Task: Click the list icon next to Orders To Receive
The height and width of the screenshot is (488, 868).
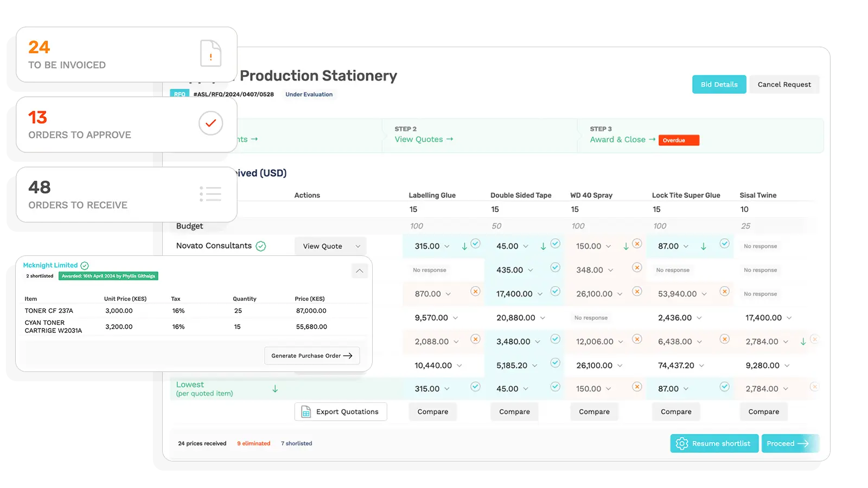Action: (211, 194)
